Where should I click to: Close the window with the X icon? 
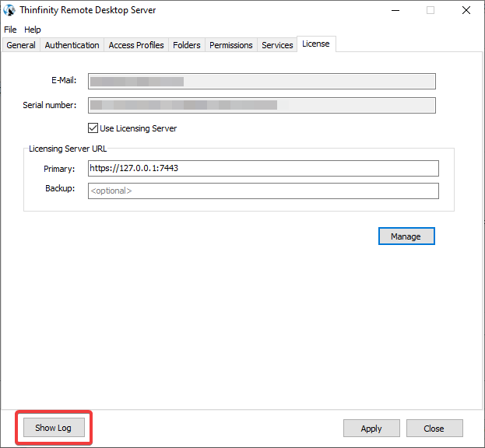pyautogui.click(x=466, y=11)
